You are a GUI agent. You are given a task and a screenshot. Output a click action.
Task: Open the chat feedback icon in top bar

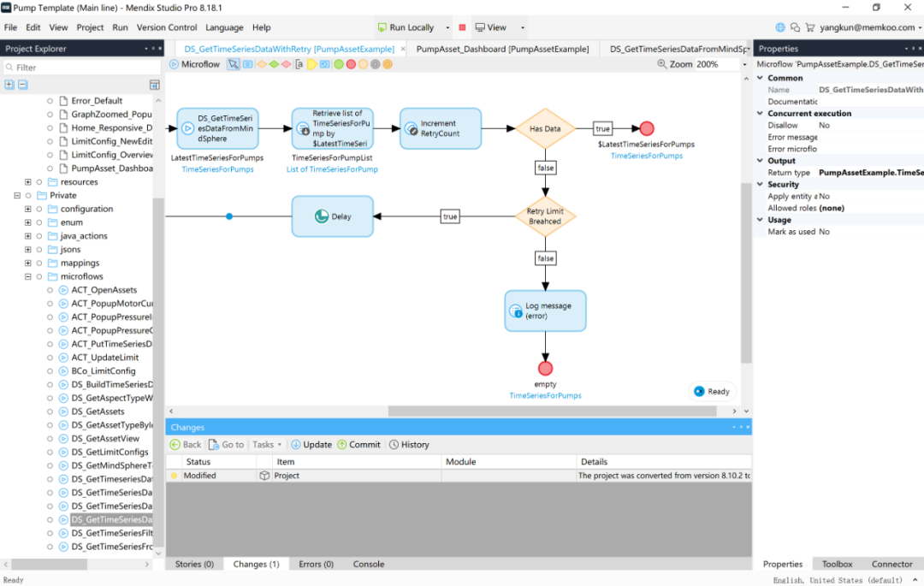(795, 27)
